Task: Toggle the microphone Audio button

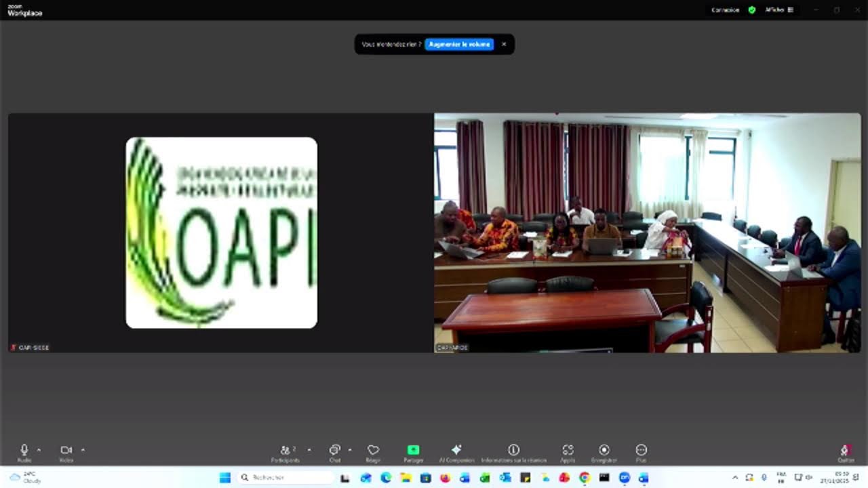Action: pos(24,453)
